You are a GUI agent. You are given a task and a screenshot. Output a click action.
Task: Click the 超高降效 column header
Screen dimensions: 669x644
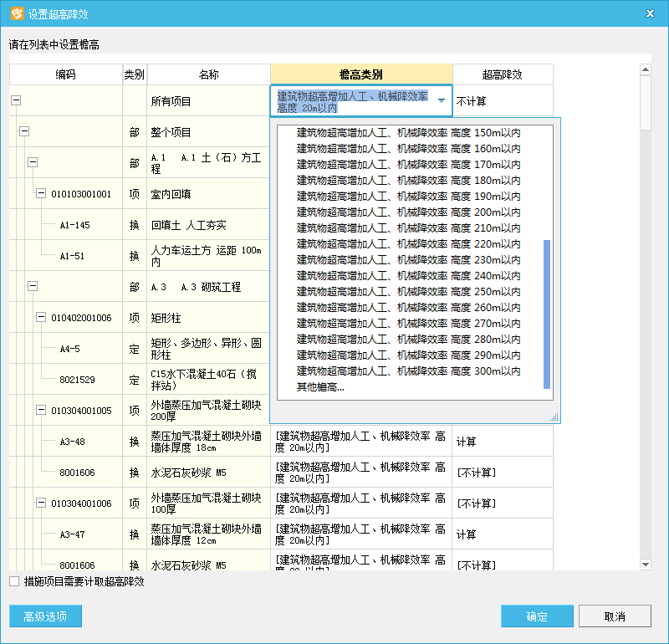(502, 74)
